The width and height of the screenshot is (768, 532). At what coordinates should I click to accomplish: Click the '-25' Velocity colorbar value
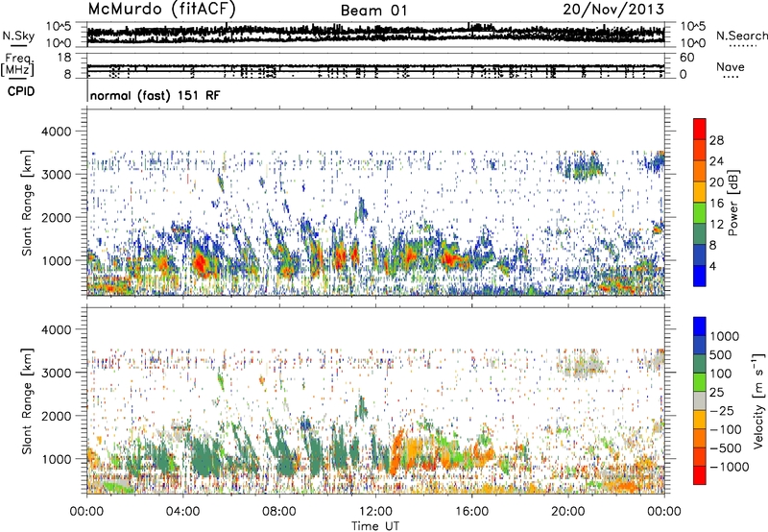pos(722,411)
